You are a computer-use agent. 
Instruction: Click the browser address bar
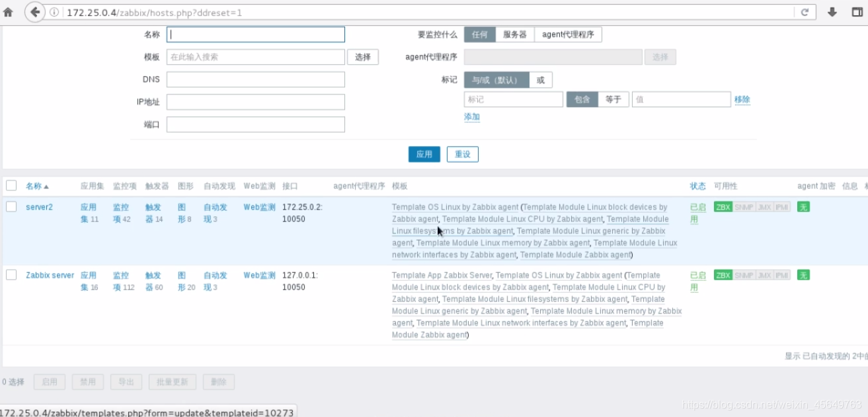click(x=423, y=13)
